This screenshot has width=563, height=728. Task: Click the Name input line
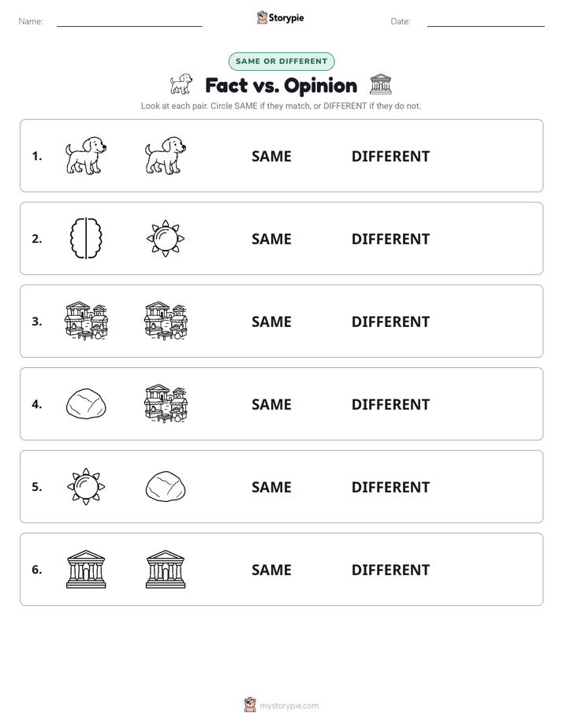(x=129, y=21)
